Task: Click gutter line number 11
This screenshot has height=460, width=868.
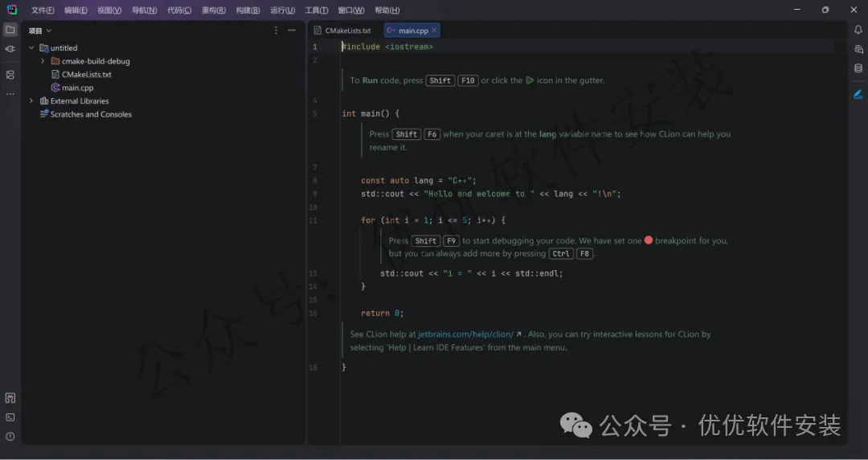Action: point(313,220)
